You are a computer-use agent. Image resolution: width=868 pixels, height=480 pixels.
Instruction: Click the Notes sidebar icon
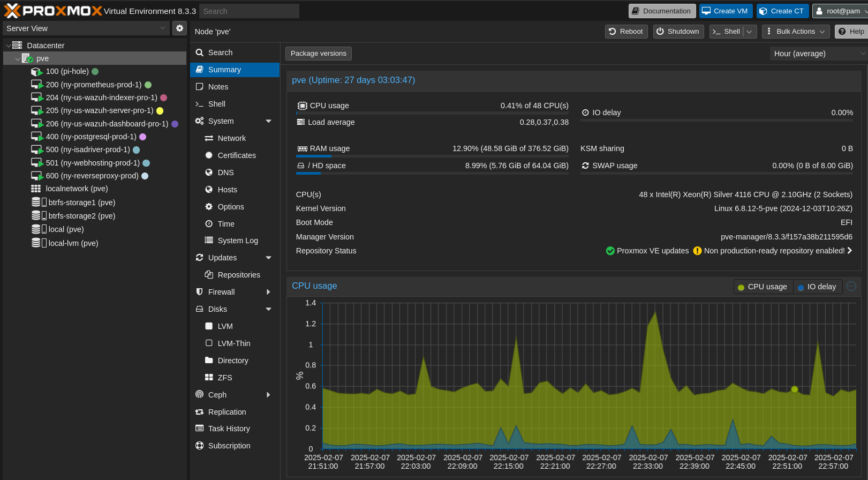[x=200, y=87]
